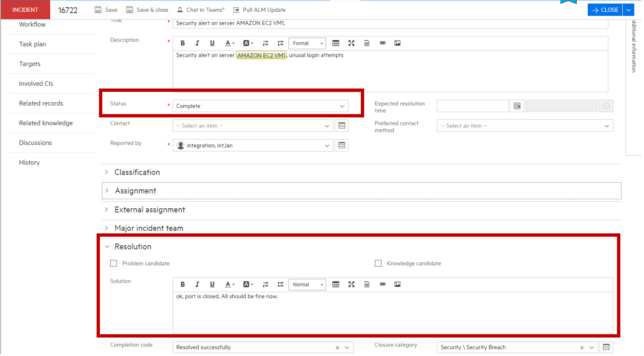644x356 pixels.
Task: Check the Knowledge candidate box
Action: pos(378,263)
